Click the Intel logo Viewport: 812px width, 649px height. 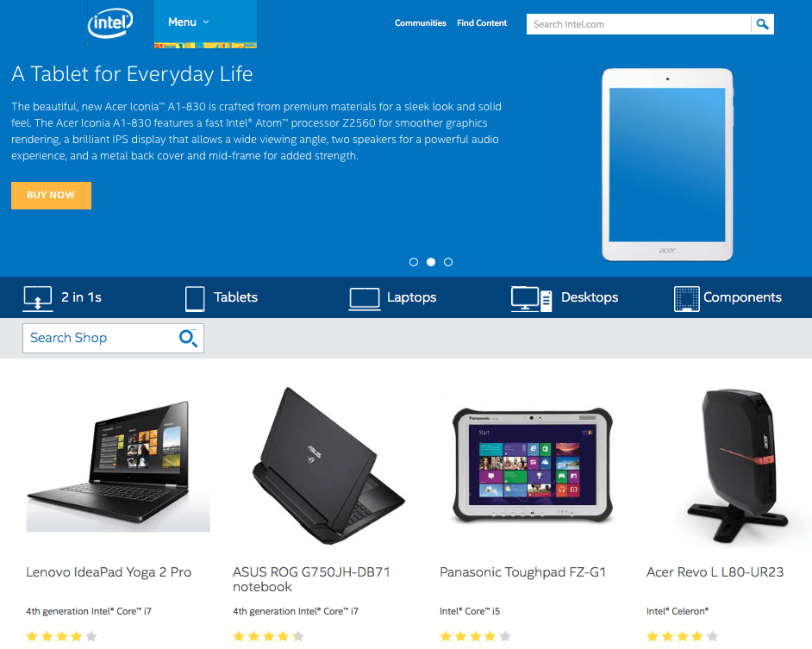point(110,22)
